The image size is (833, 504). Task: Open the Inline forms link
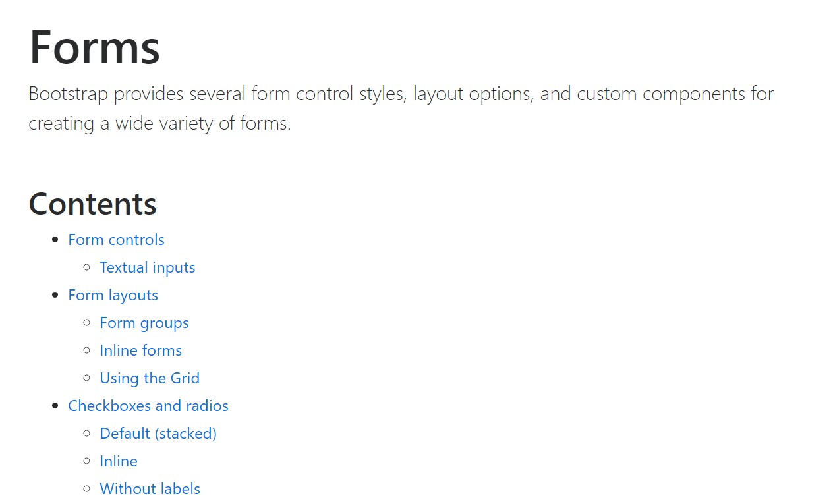pos(140,350)
